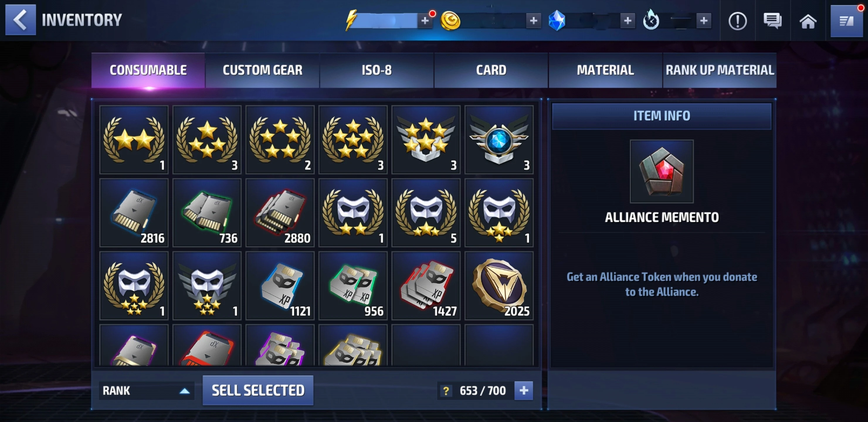Open the Card tab
The width and height of the screenshot is (868, 422).
point(491,70)
